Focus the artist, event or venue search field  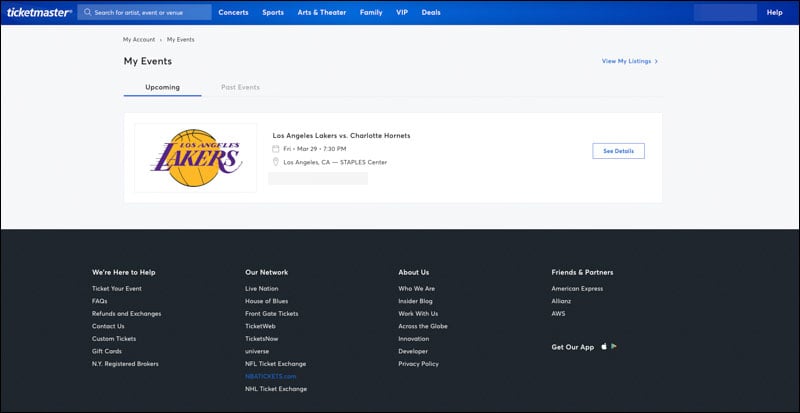144,12
